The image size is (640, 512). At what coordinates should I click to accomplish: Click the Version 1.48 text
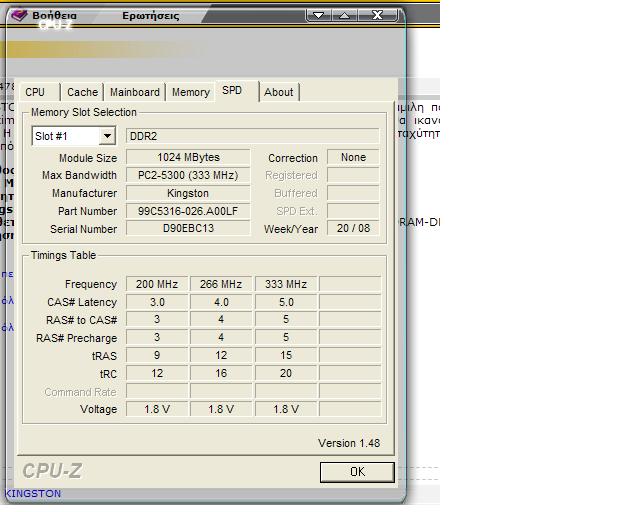tap(349, 443)
